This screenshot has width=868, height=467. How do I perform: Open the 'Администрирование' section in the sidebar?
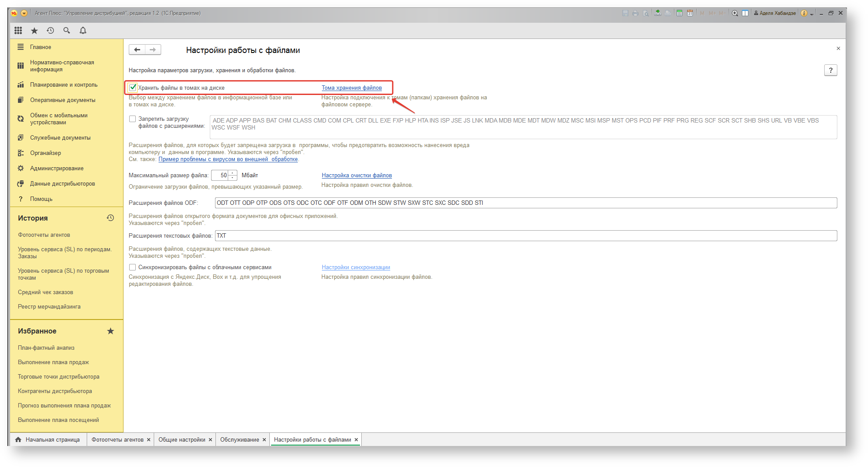[56, 169]
